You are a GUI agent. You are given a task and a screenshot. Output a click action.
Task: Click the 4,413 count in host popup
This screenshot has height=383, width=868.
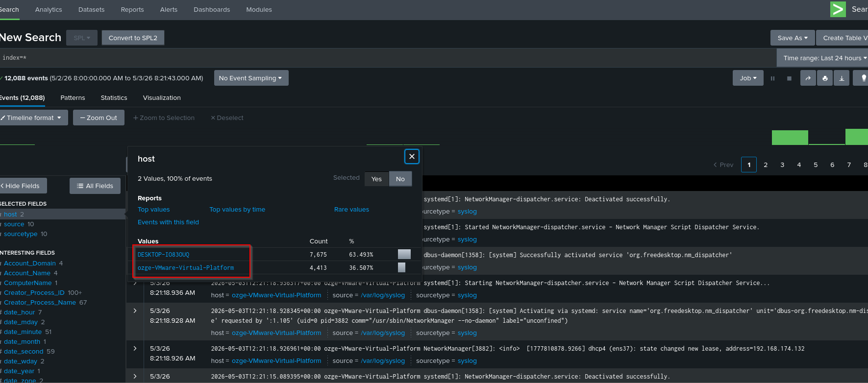(x=318, y=267)
